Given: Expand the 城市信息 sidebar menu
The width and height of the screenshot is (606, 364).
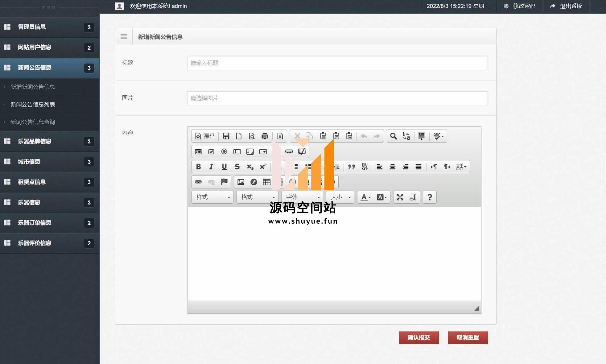Looking at the screenshot, I should point(49,162).
